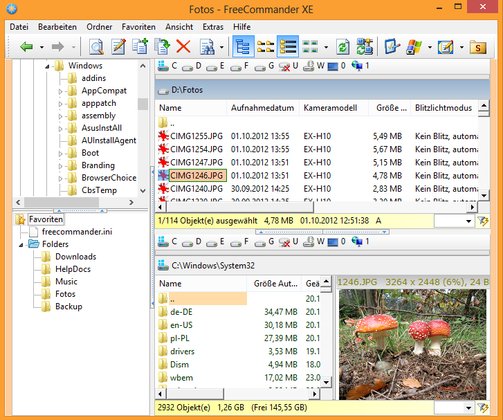503x420 pixels.
Task: Click the move files toolbar icon
Action: pyautogui.click(x=162, y=47)
